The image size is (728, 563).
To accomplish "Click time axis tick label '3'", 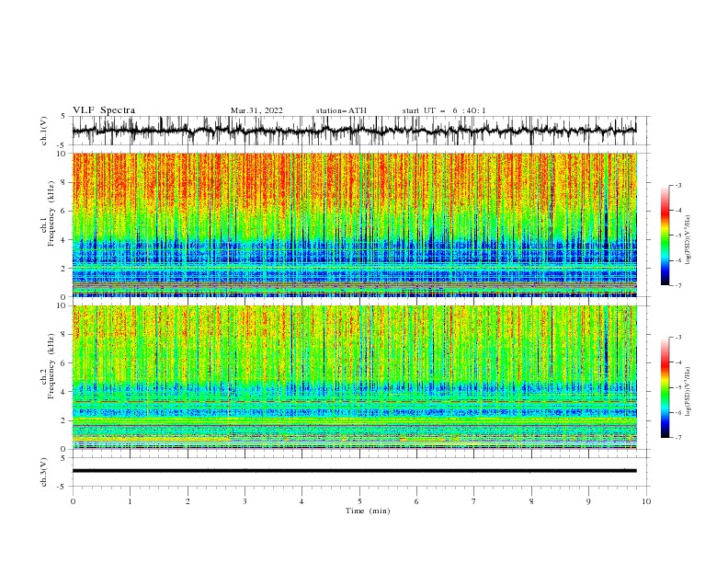I will pyautogui.click(x=245, y=501).
